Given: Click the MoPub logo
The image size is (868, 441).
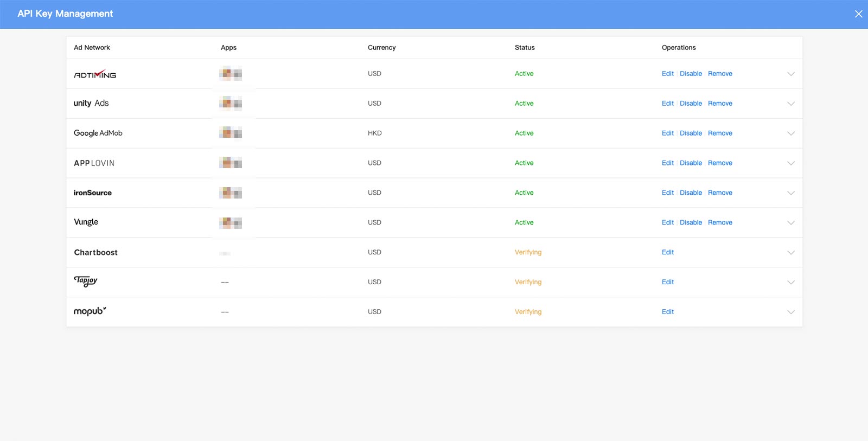Looking at the screenshot, I should (90, 311).
